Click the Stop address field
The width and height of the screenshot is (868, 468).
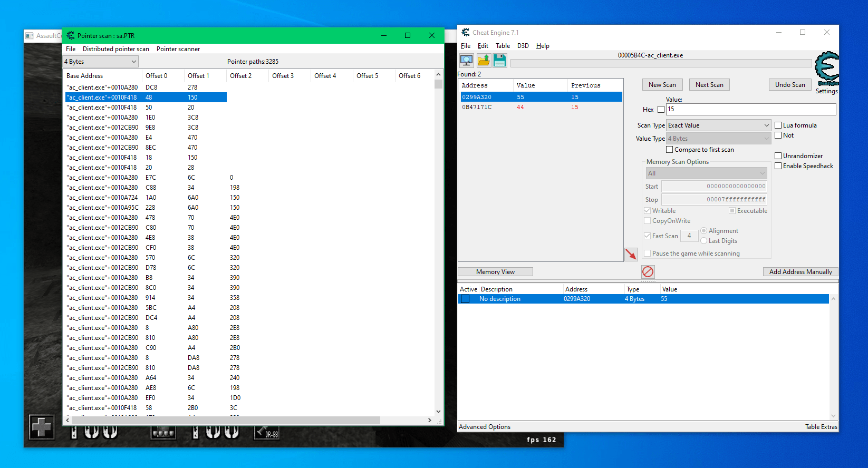click(x=714, y=200)
